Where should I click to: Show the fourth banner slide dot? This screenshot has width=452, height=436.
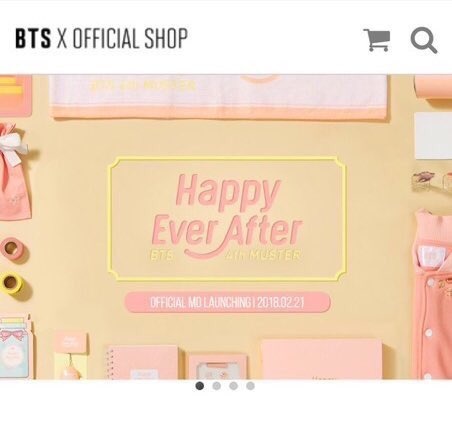(250, 386)
